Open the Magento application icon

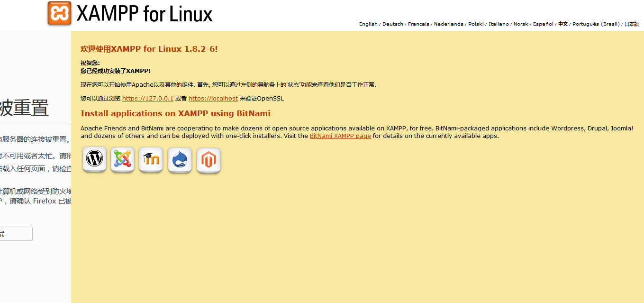pos(209,160)
